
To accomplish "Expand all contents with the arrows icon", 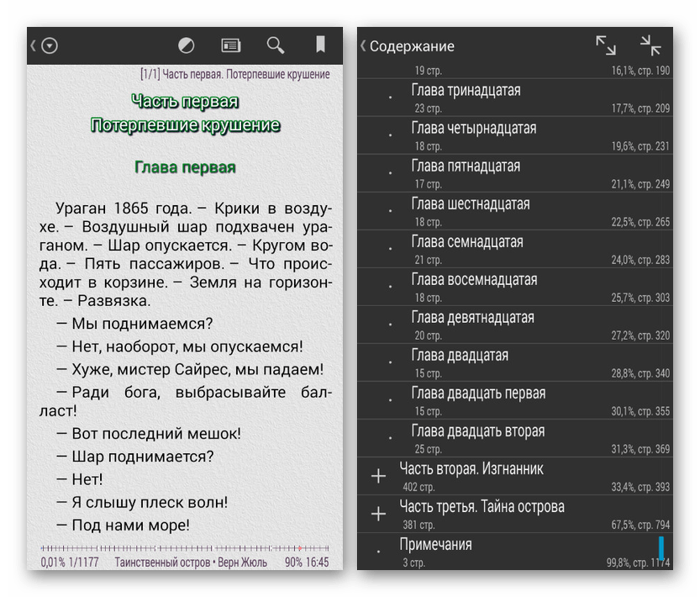I will coord(605,46).
